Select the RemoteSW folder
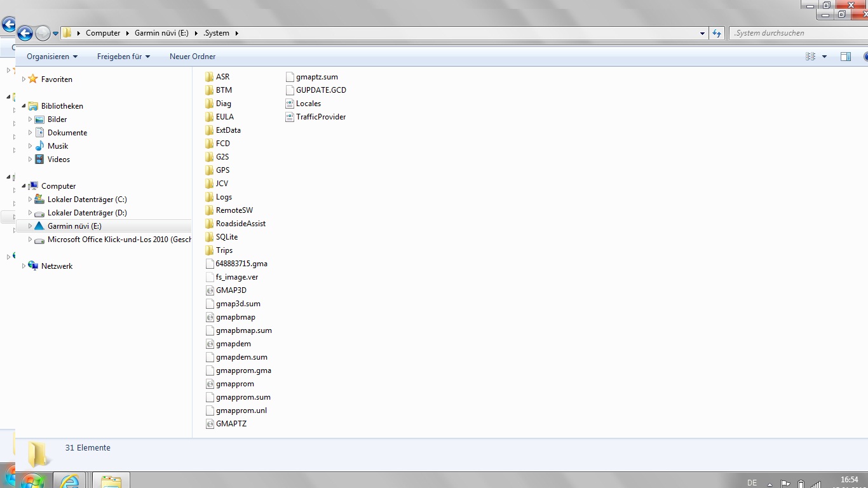Screen dimensions: 868x488 tap(229, 210)
